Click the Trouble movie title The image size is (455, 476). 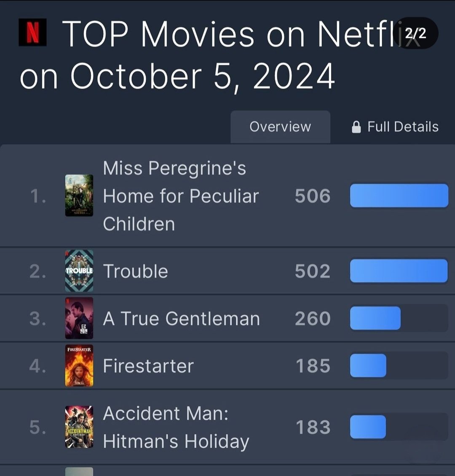click(135, 271)
